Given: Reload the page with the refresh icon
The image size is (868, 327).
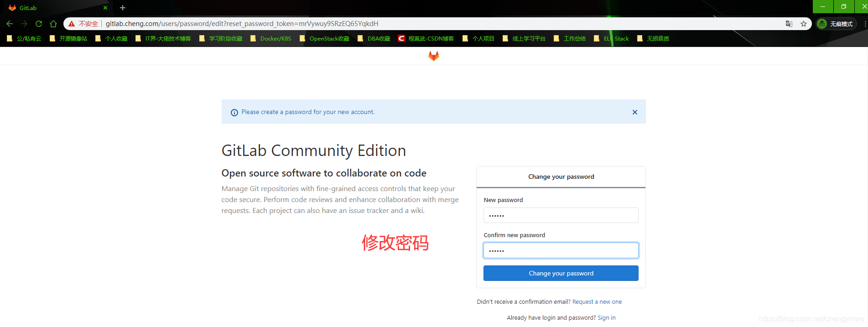Looking at the screenshot, I should click(x=39, y=24).
